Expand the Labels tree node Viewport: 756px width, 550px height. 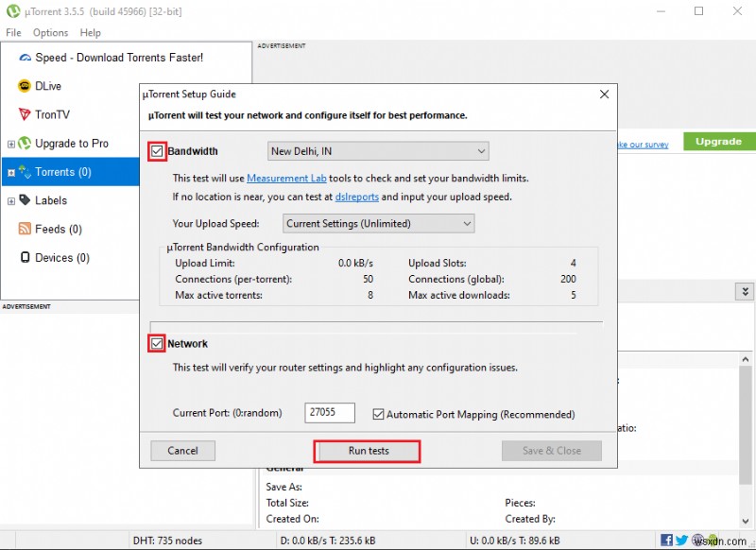13,200
